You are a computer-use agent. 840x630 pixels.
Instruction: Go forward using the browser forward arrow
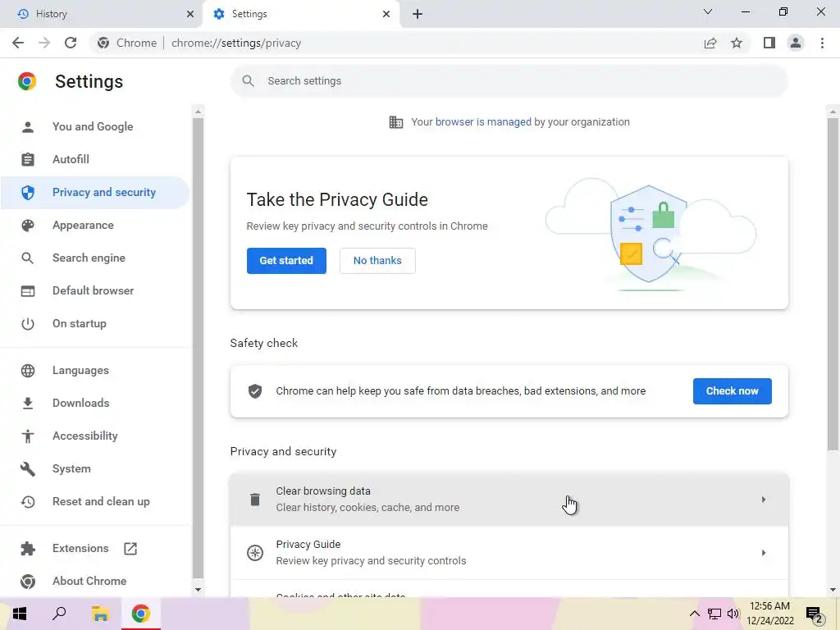[44, 43]
